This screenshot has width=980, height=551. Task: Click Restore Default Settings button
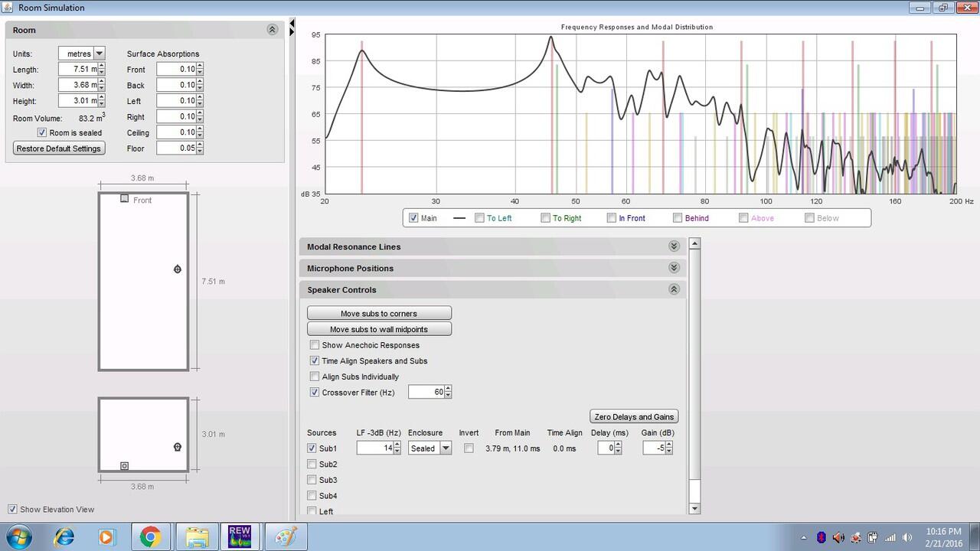[59, 148]
